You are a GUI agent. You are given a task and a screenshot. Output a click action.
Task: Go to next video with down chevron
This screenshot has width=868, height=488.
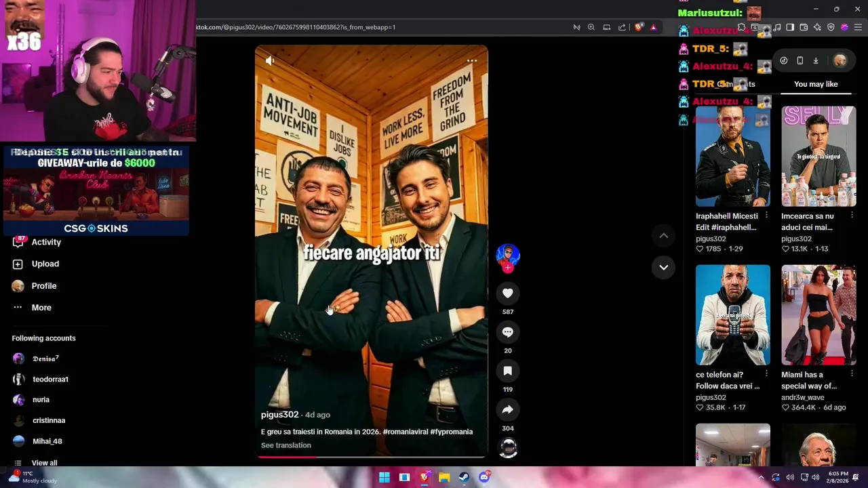pyautogui.click(x=664, y=267)
